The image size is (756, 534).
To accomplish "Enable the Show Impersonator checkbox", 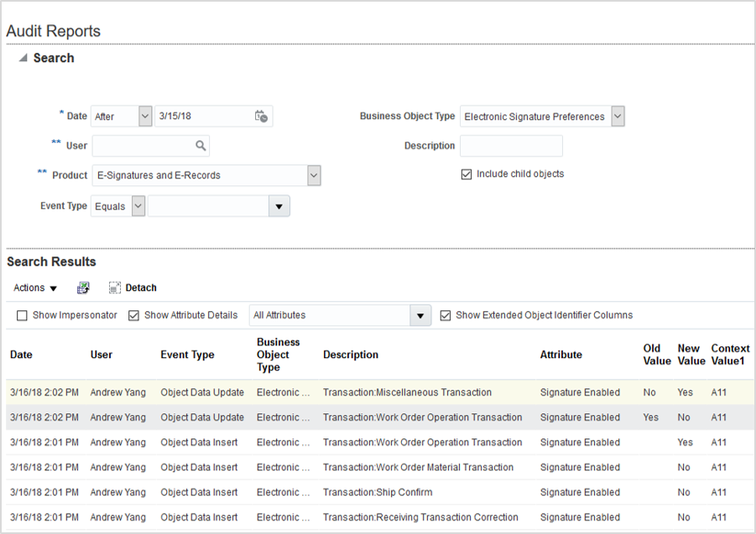I will [22, 315].
